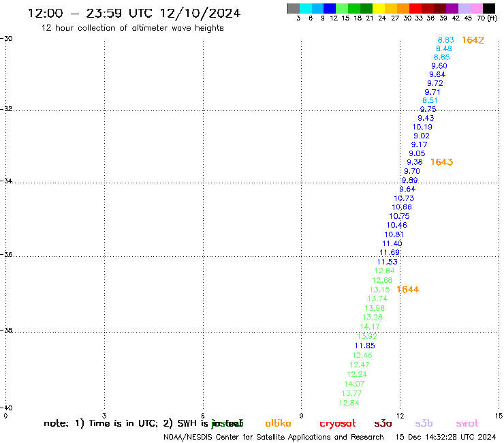
Task: Click the wave height value 11.53
Action: tap(388, 262)
